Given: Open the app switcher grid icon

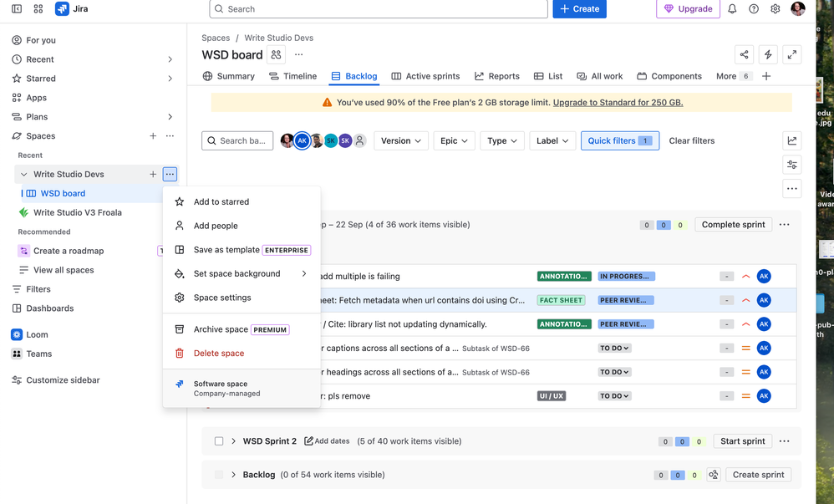Looking at the screenshot, I should point(38,9).
